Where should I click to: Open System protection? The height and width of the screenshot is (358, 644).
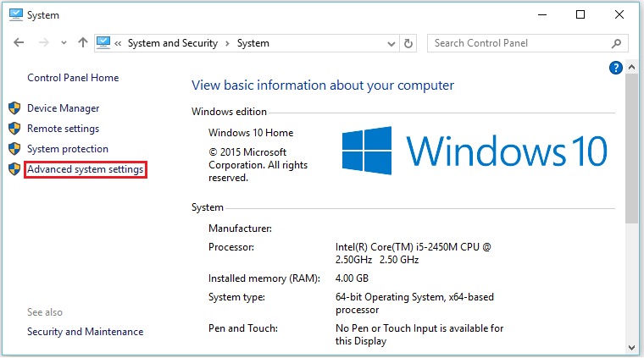click(x=68, y=149)
